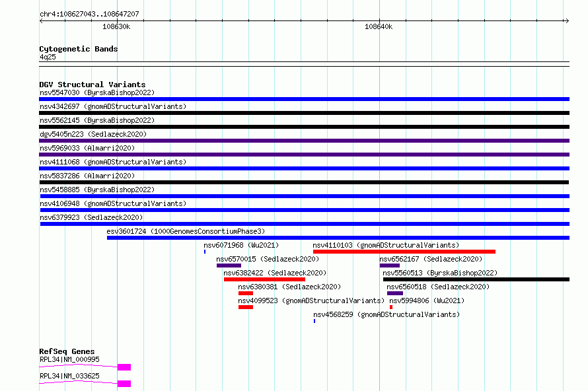Click the nsv6562167 (Sedlazeck2020) label
This screenshot has width=588, height=391.
pos(431,259)
